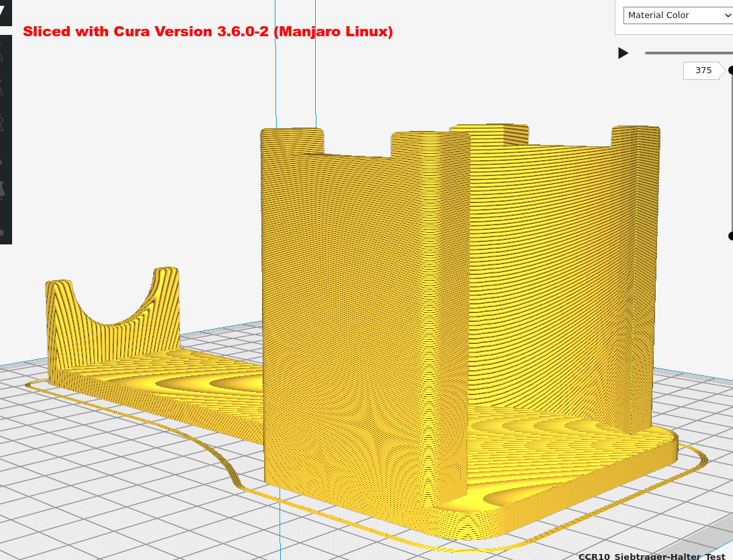Start the layer simulation with play button

click(x=623, y=53)
